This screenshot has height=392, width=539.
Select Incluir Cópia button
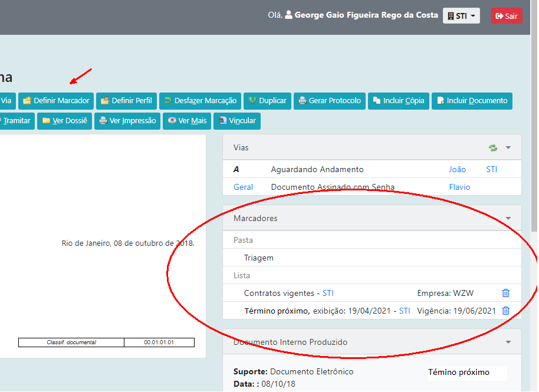[x=398, y=101]
